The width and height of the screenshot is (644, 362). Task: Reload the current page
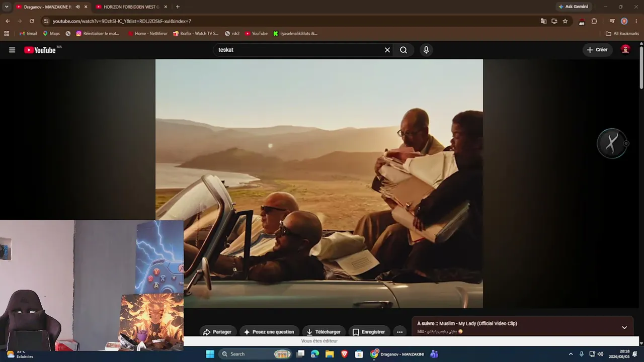(x=32, y=21)
